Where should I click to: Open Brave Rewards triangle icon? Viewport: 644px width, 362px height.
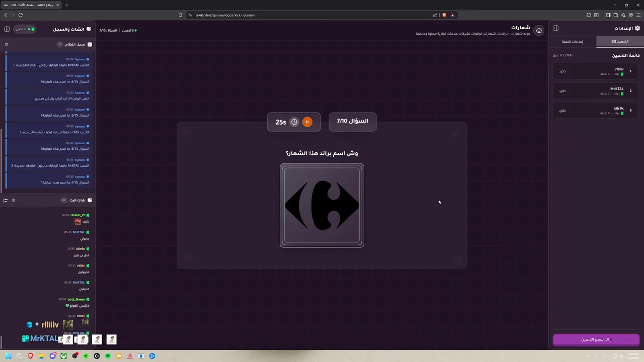[x=453, y=15]
